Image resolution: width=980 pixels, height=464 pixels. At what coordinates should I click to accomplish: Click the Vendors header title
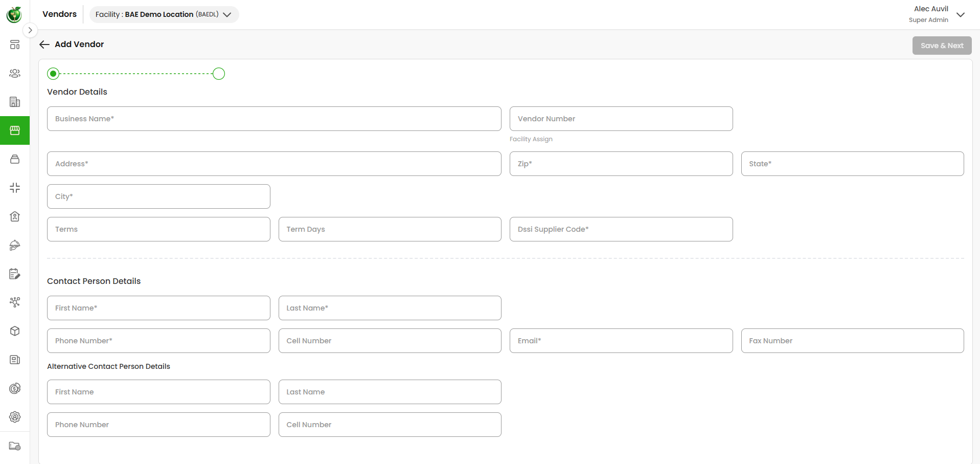tap(59, 14)
